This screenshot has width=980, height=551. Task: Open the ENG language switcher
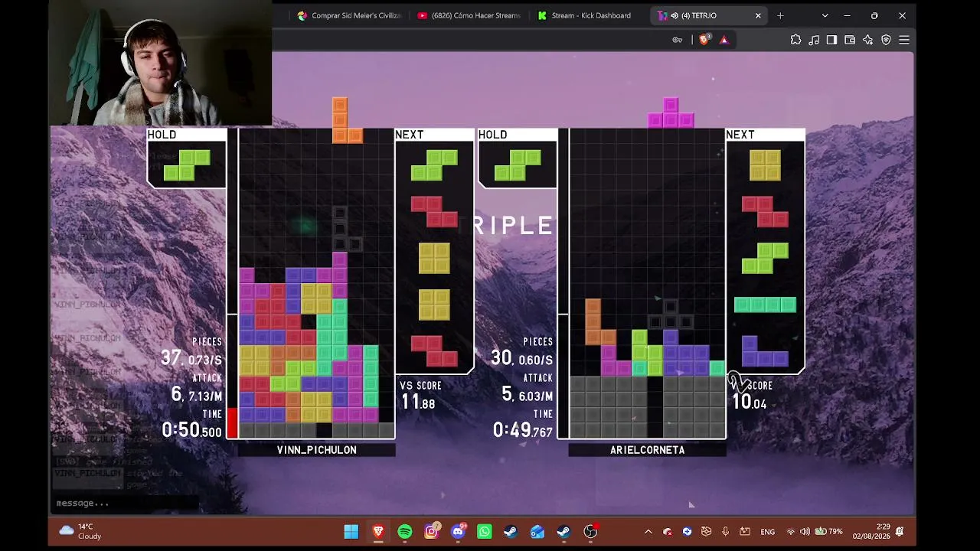[x=767, y=532]
